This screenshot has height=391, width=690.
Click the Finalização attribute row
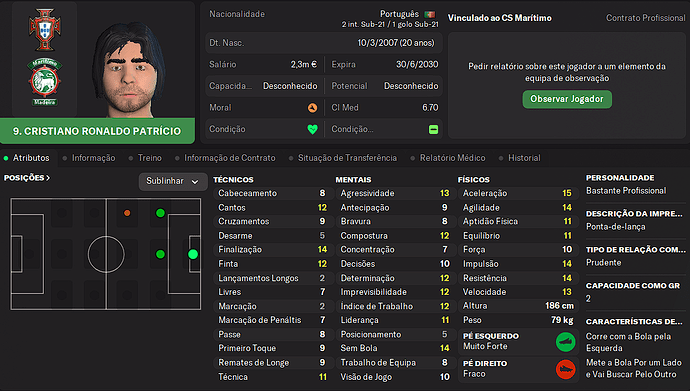pos(272,250)
